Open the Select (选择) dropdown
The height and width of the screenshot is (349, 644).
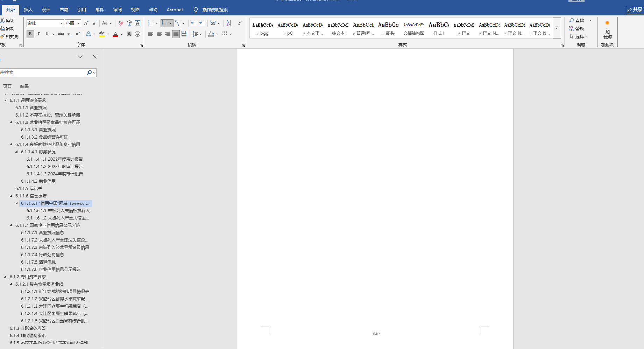[579, 36]
